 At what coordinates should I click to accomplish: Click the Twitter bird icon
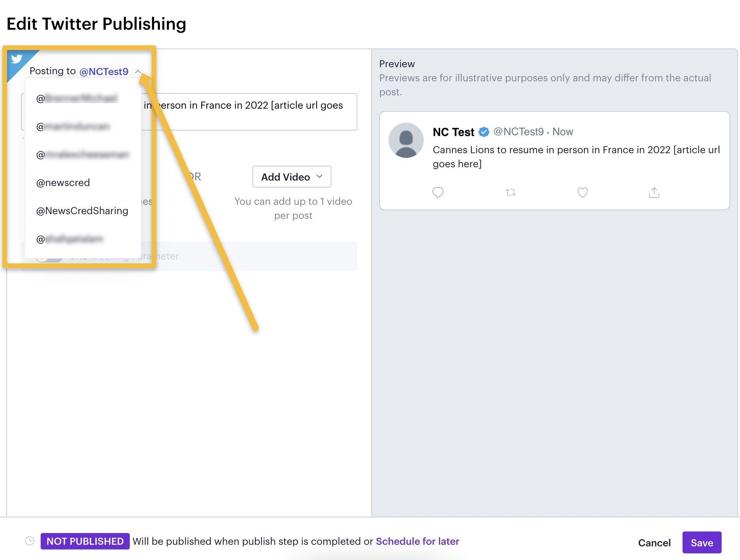click(16, 59)
